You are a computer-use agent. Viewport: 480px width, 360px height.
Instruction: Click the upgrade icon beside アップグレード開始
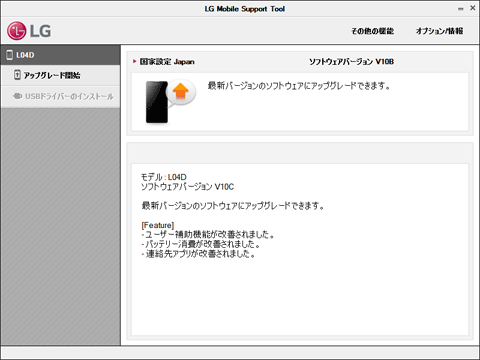(17, 75)
